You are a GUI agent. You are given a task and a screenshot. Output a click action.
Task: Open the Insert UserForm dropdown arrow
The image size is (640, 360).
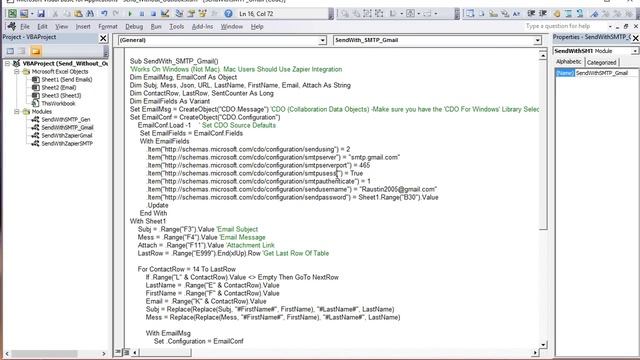31,13
